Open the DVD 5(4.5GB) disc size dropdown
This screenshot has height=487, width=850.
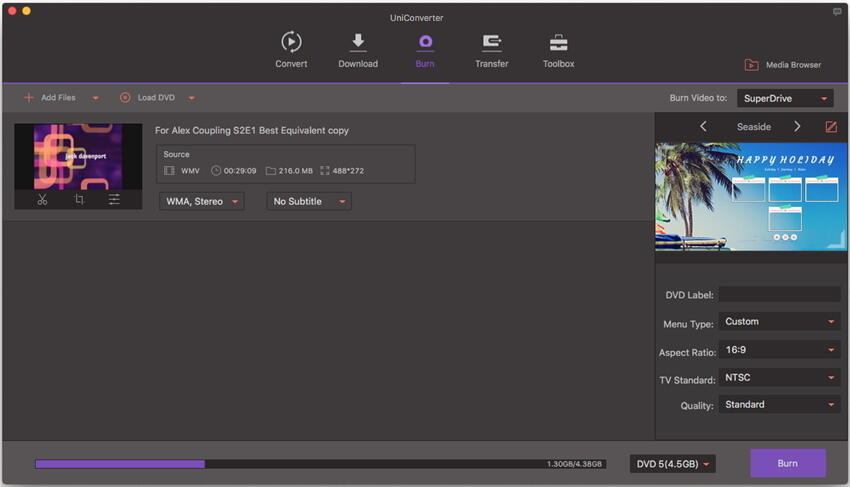673,464
